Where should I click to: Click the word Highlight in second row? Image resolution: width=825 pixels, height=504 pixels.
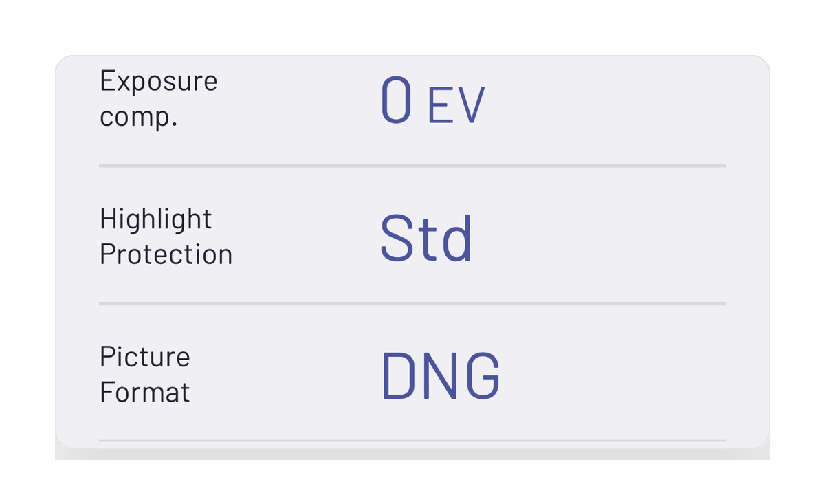156,219
